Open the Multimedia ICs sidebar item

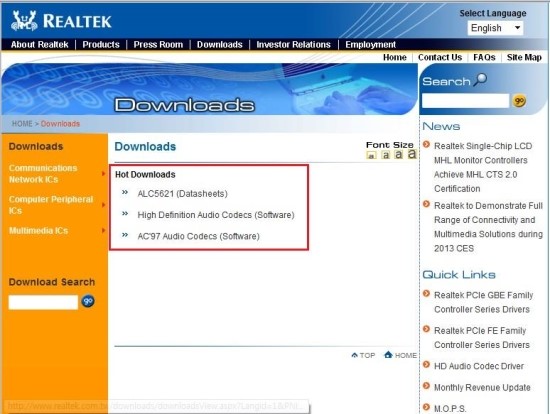[38, 231]
